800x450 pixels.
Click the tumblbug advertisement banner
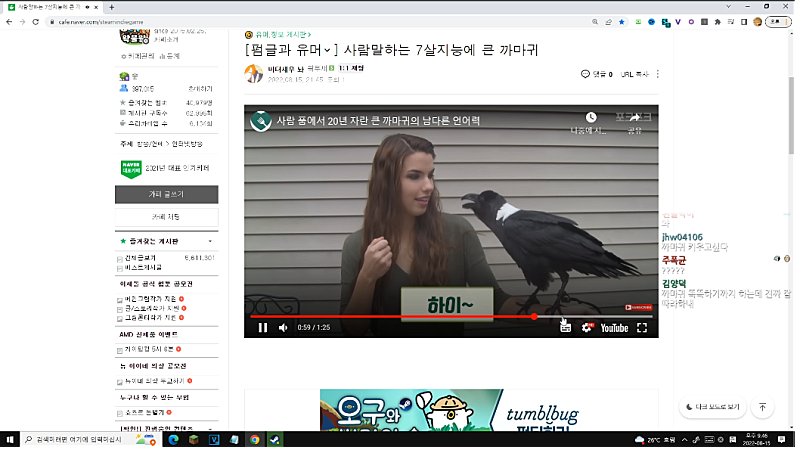coord(451,410)
